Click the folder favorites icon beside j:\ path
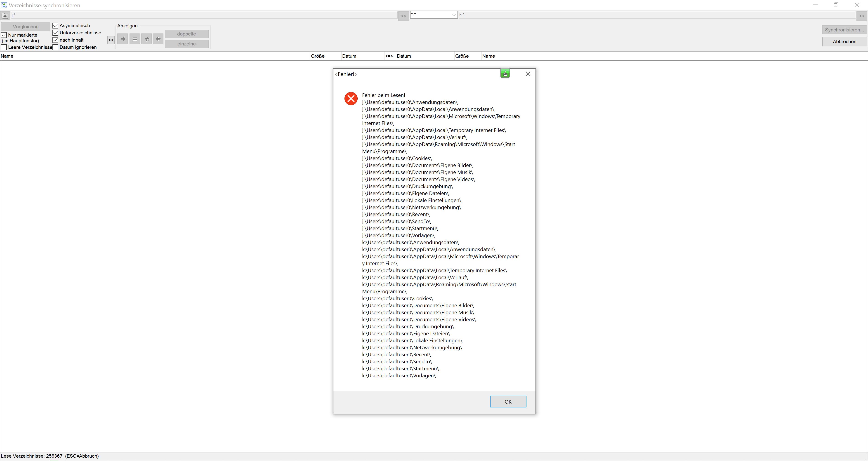The height and width of the screenshot is (461, 868). 5,16
